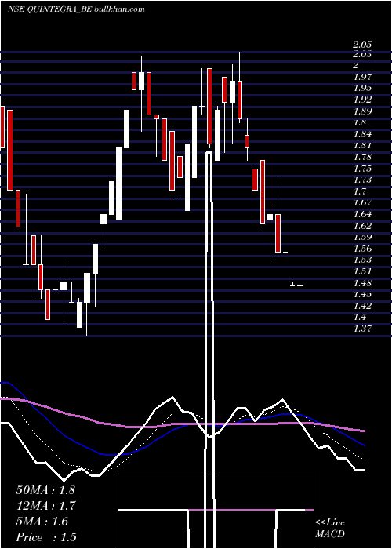The width and height of the screenshot is (392, 549).
Task: Click the 1.4 price axis label
Action: coord(359,317)
